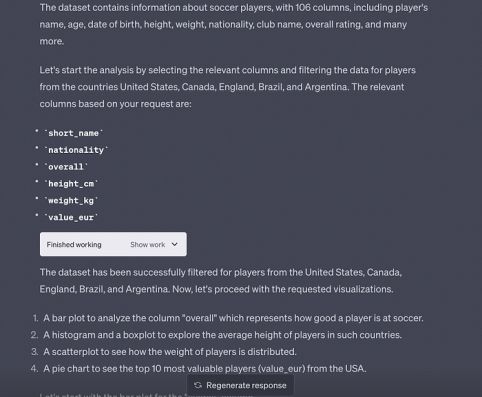482x397 pixels.
Task: Click the weight_kg inline code item
Action: click(x=71, y=200)
